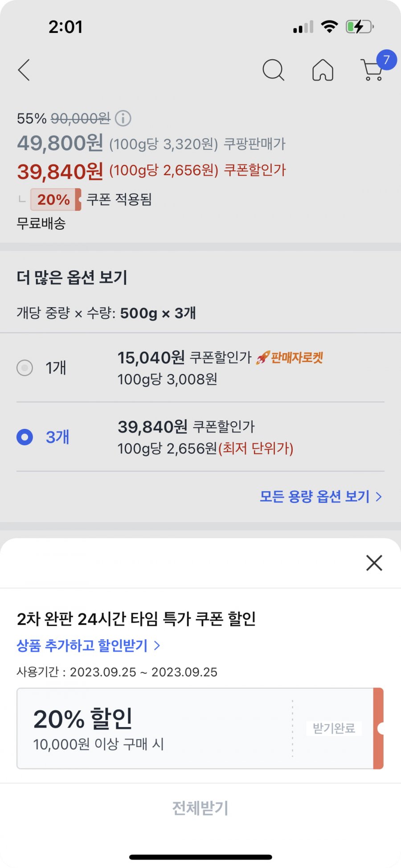Tap the chevron after 할인받기

point(156,645)
